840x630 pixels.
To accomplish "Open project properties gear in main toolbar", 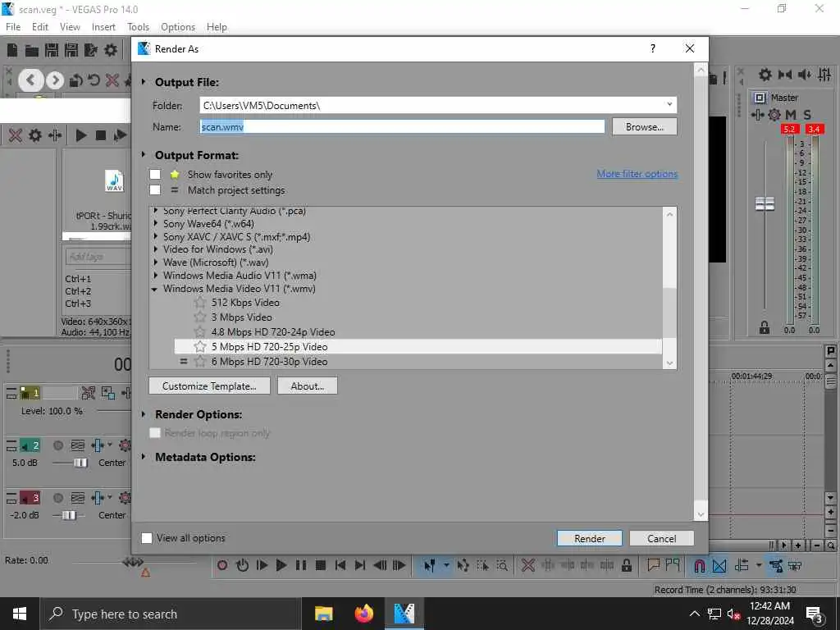I will [111, 50].
